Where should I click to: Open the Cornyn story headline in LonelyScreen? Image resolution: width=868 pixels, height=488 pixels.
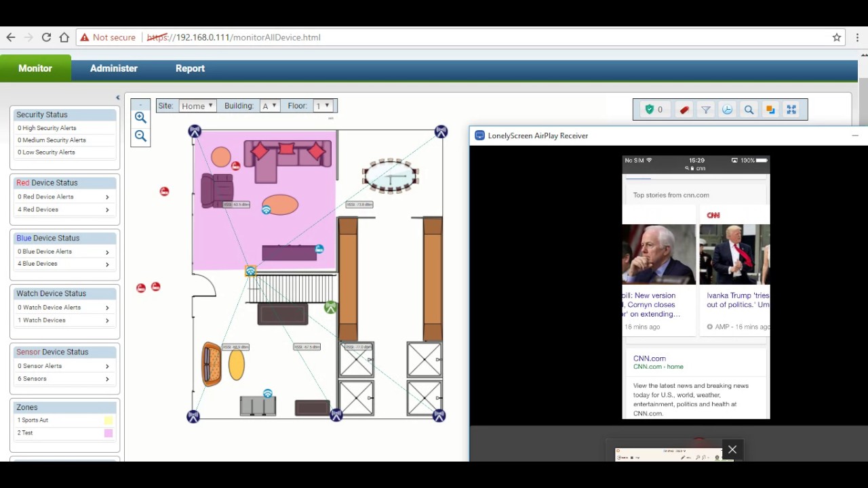(652, 305)
